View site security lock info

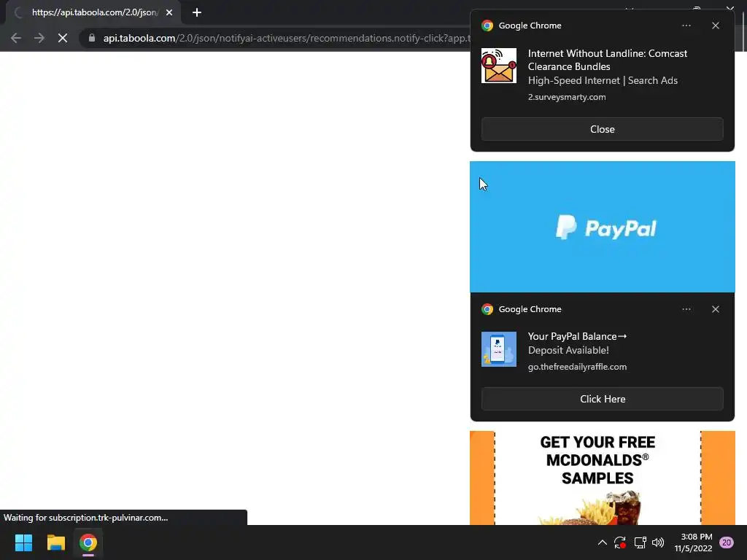click(92, 38)
